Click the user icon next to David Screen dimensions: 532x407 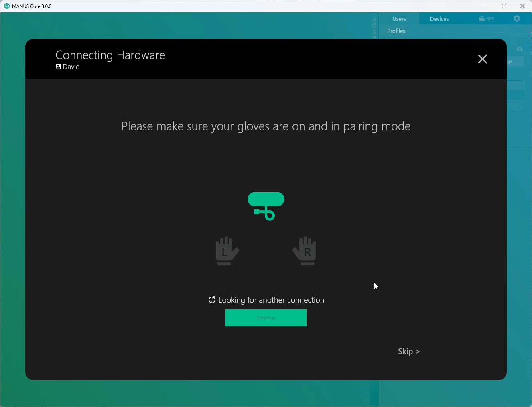click(x=58, y=67)
